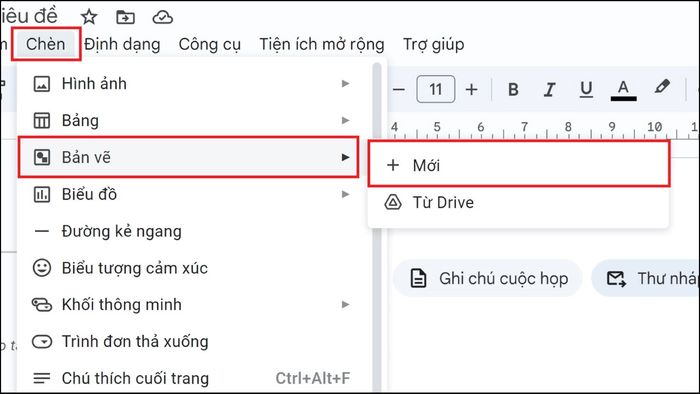Open the Định dạng menu

pos(122,44)
